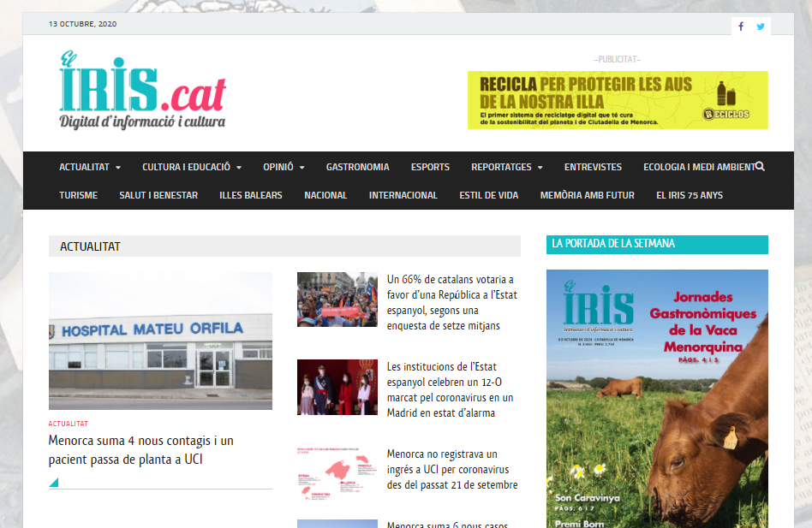Open the Facebook page icon

pos(741,27)
